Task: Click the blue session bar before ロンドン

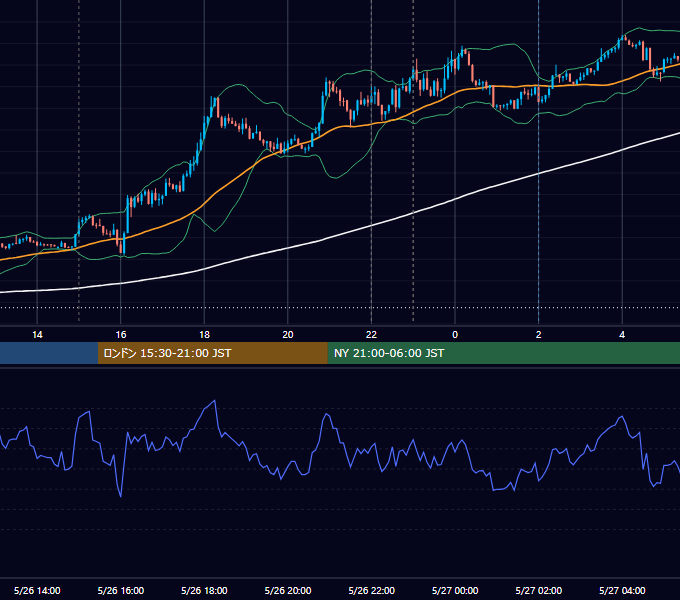Action: tap(49, 353)
